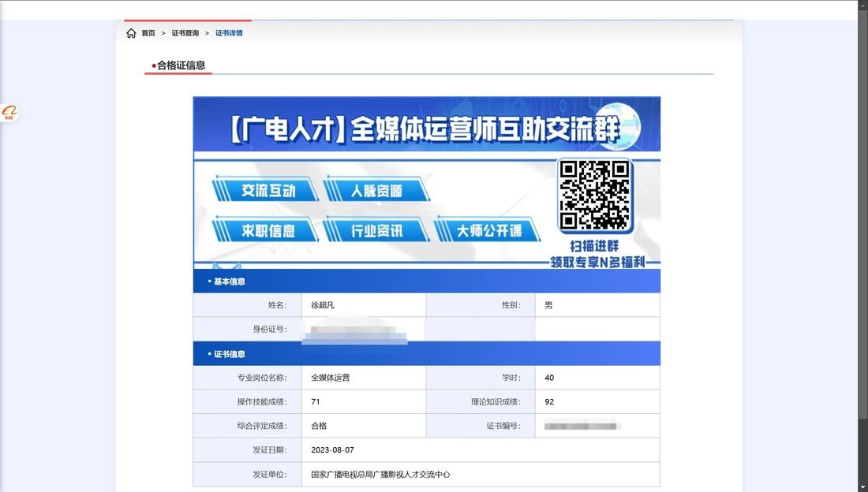Click the 专业岗位名称 label
The width and height of the screenshot is (868, 492).
[x=262, y=378]
